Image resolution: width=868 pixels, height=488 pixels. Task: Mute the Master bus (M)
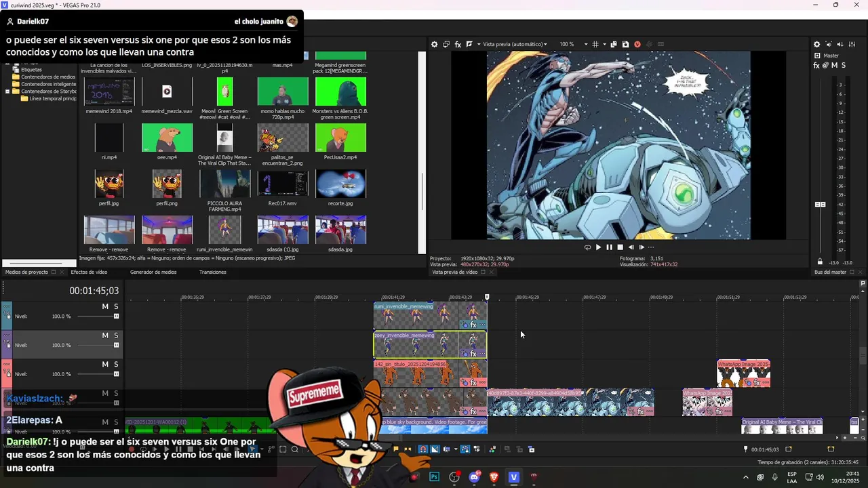click(x=834, y=65)
